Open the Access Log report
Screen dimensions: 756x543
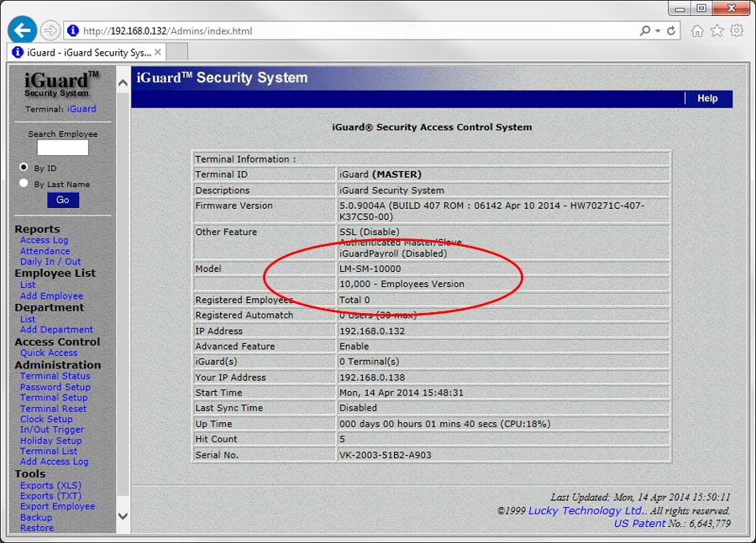click(44, 240)
